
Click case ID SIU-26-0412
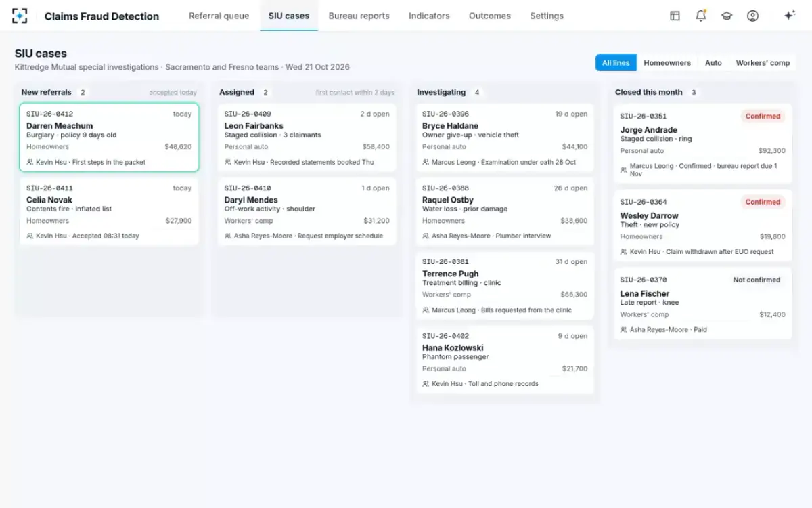click(49, 114)
